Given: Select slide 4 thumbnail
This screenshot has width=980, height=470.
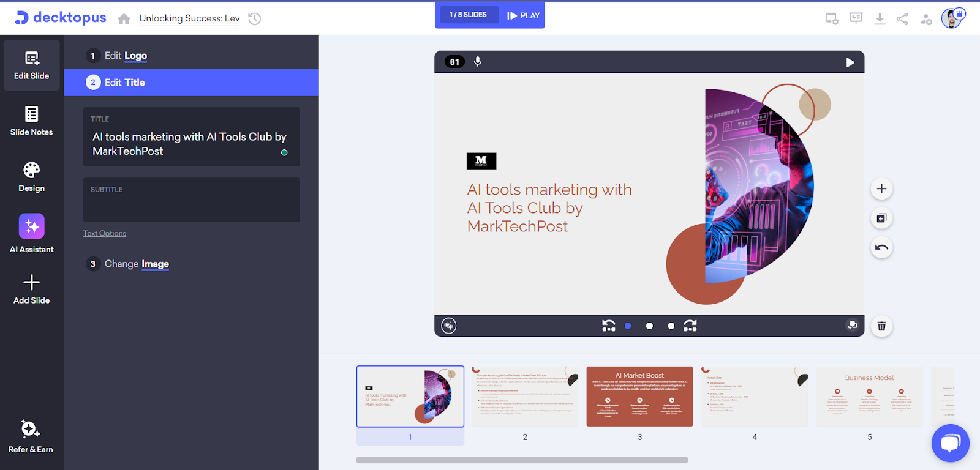Looking at the screenshot, I should pos(755,397).
